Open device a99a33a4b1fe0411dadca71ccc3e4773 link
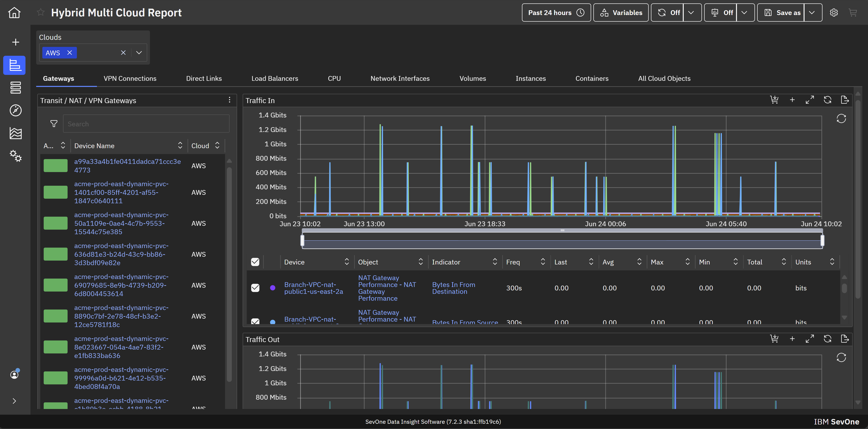 pos(127,165)
